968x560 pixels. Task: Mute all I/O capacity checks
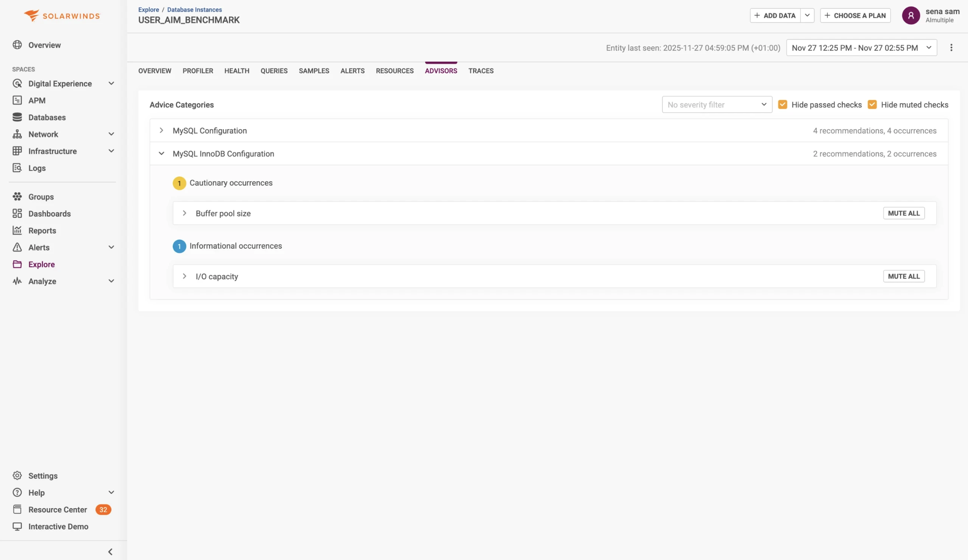(x=903, y=276)
